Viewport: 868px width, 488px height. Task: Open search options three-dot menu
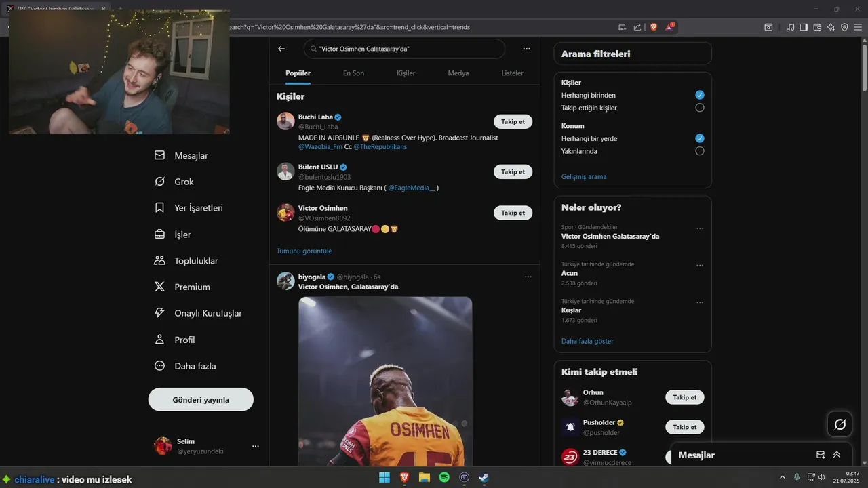coord(526,49)
